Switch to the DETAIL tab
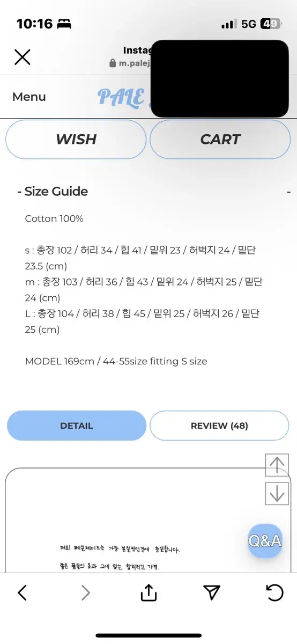297x644 pixels. (x=77, y=426)
